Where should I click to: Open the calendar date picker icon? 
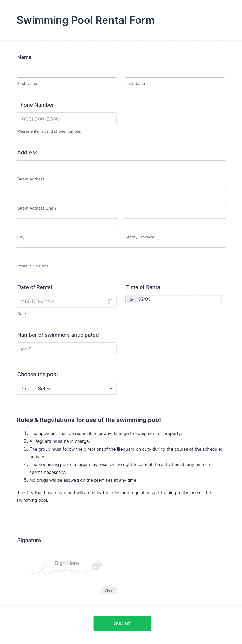tap(110, 301)
